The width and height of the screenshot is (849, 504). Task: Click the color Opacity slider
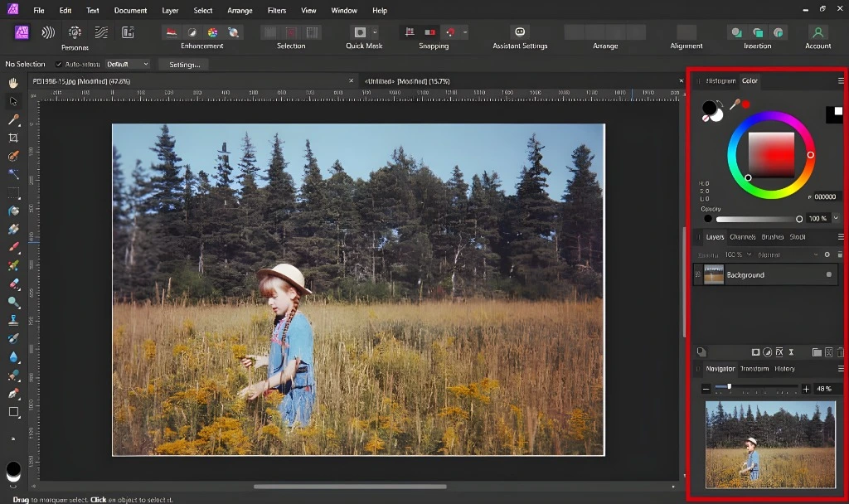(758, 219)
